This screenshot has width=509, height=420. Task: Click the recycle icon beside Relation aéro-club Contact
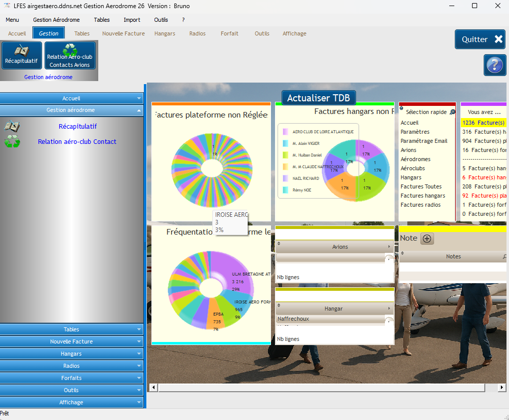click(x=12, y=141)
